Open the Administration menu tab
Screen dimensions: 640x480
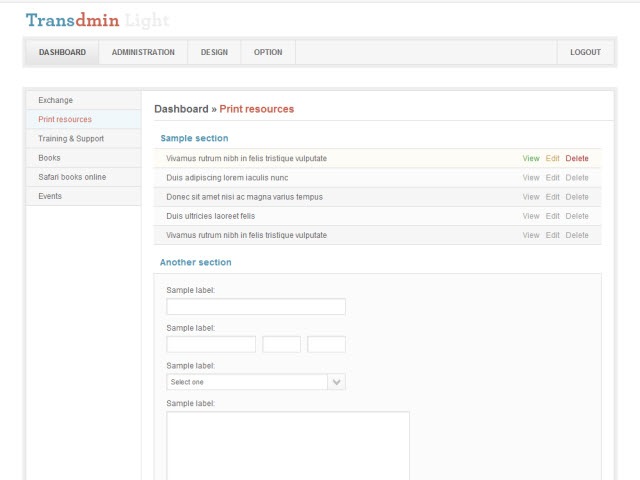tap(143, 53)
